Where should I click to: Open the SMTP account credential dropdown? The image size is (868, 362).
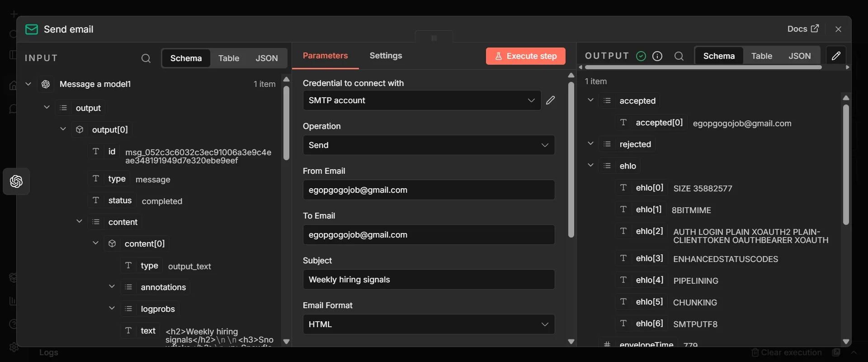(x=422, y=100)
